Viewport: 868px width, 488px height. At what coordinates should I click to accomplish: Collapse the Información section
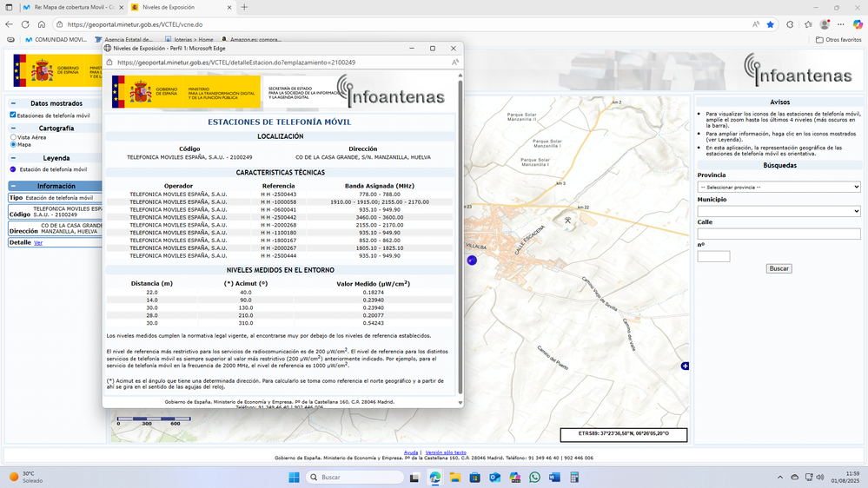[x=13, y=186]
